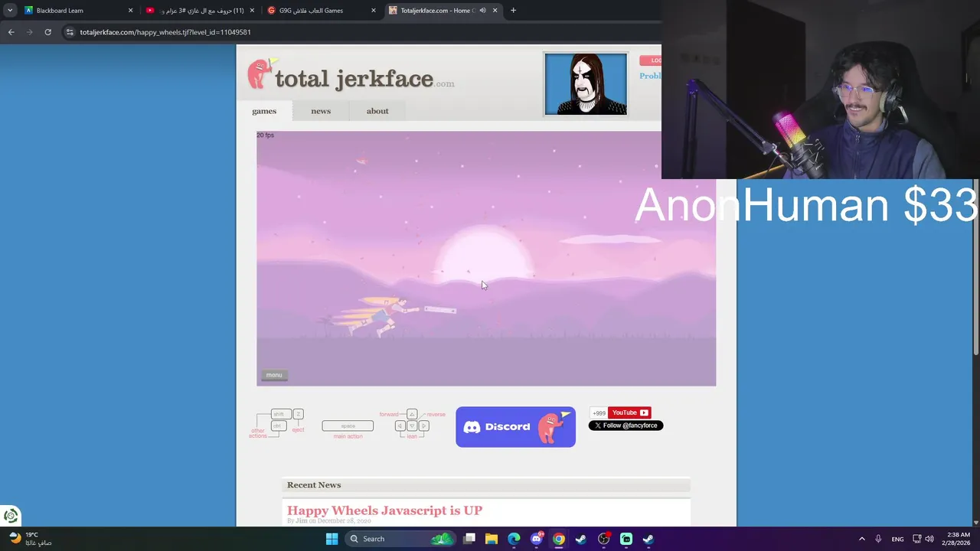Click the green round overlay icon at bottom-left

[11, 516]
